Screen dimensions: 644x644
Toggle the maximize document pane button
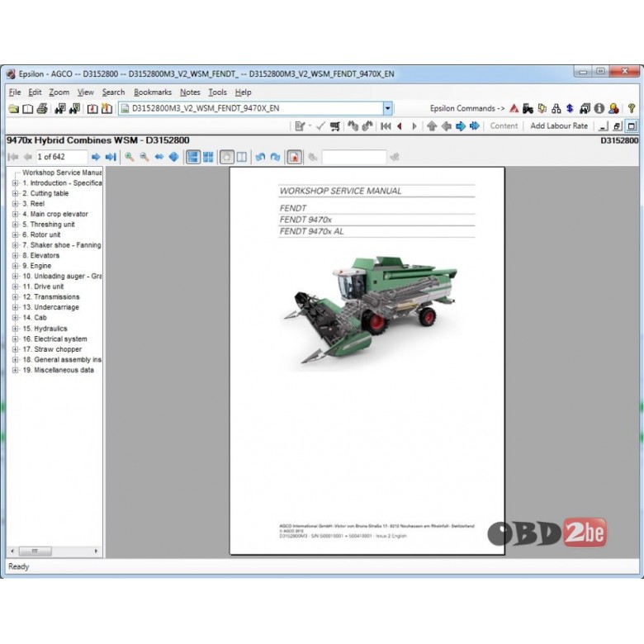(632, 126)
